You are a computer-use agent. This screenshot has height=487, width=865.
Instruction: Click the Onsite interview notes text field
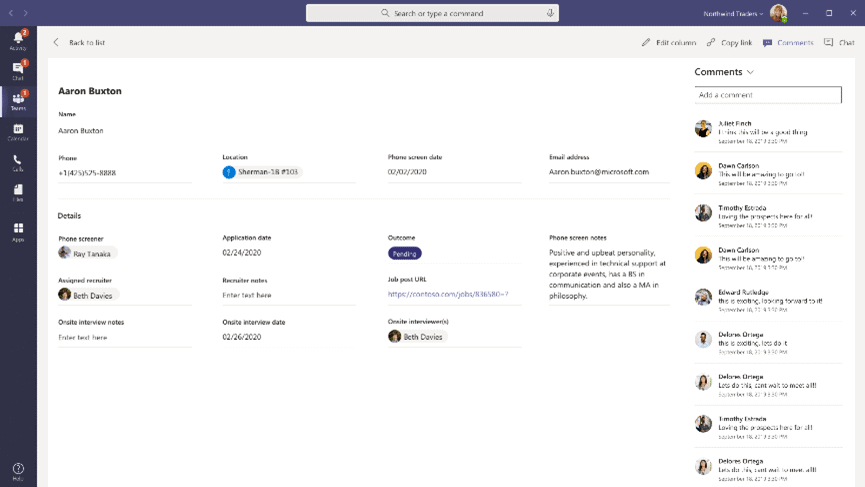[125, 337]
